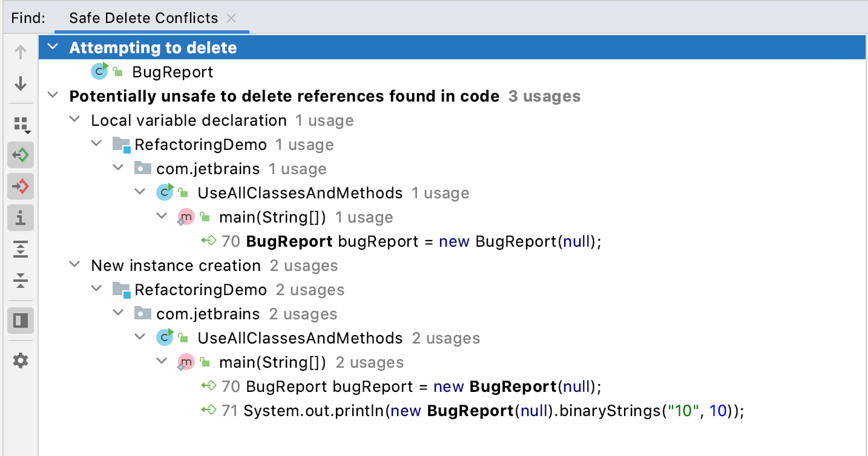868x456 pixels.
Task: Open the Group By options icon
Action: tap(21, 125)
